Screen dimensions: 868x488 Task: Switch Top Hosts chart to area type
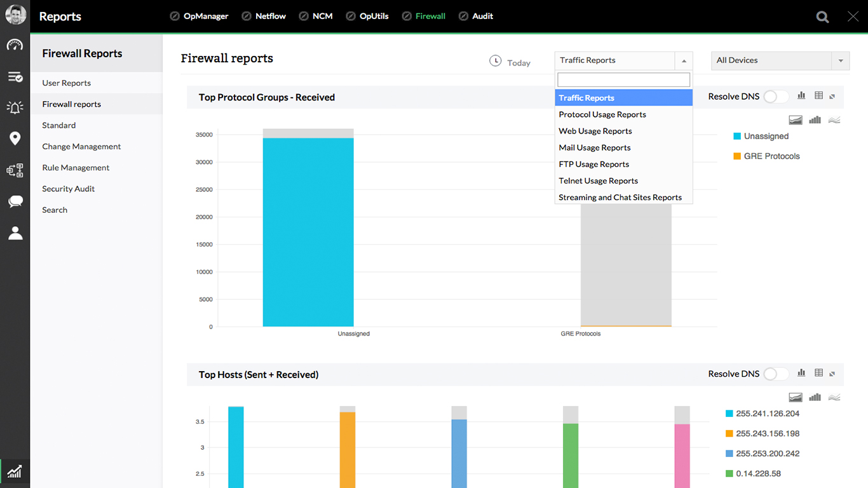pyautogui.click(x=796, y=397)
